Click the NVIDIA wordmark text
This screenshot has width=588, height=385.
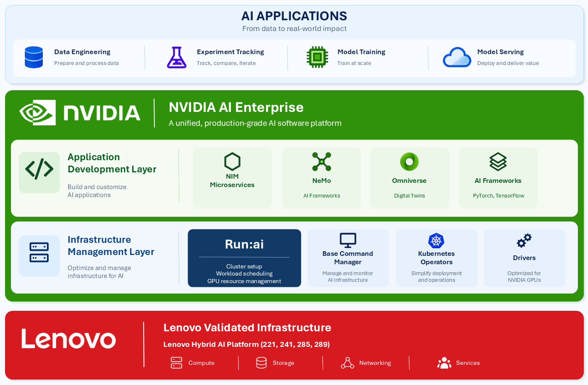(x=102, y=113)
